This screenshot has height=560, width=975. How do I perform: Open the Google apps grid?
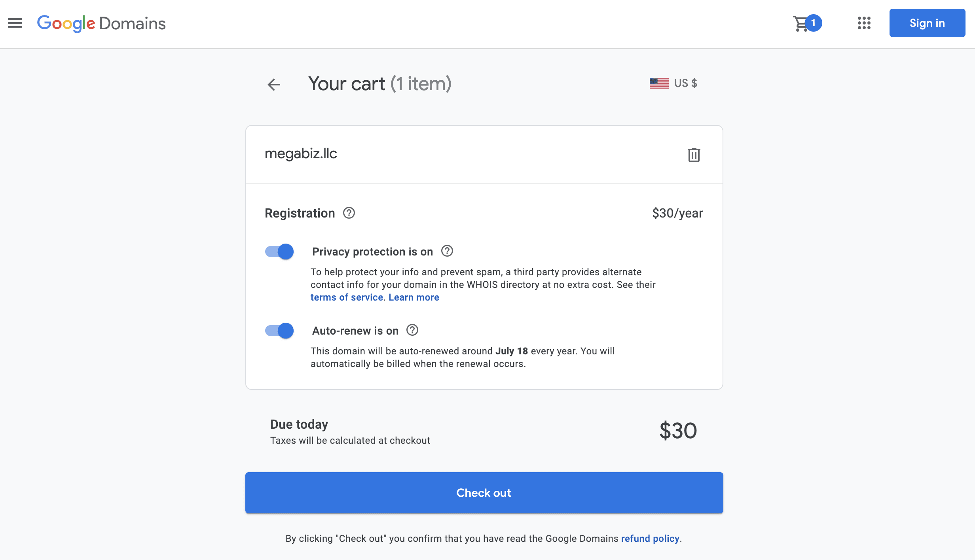tap(864, 23)
